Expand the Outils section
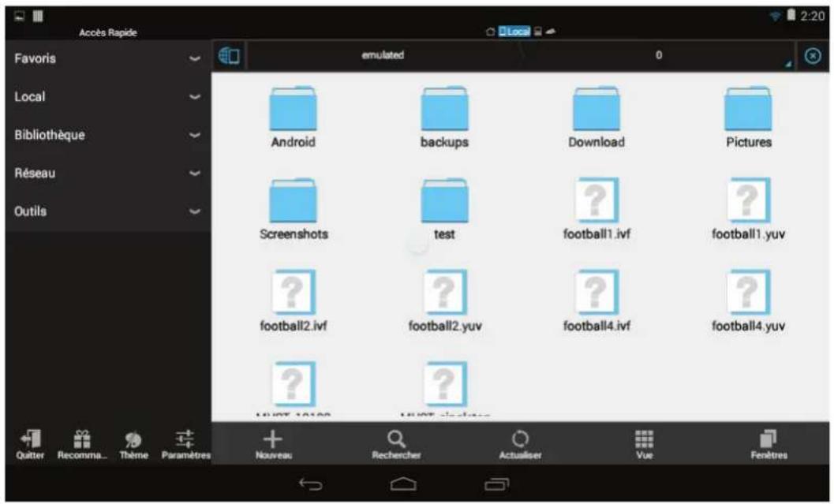Image resolution: width=834 pixels, height=504 pixels. 108,211
